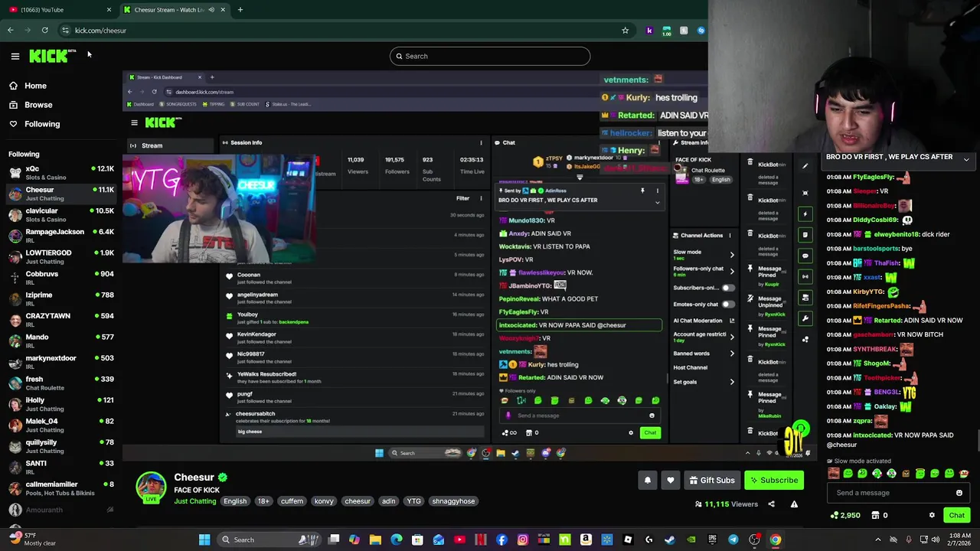This screenshot has width=980, height=551.
Task: Open marknextdoor channel in sidebar
Action: [60, 363]
